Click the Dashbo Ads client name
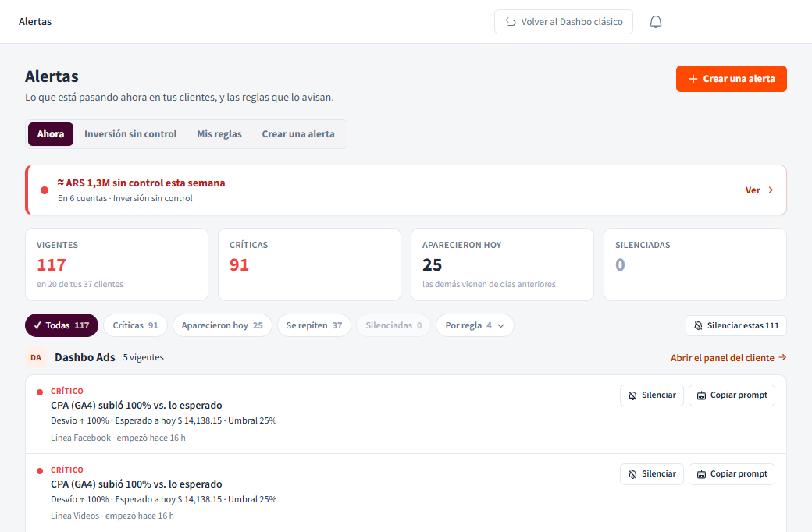Screen dimensions: 812x532 [85, 357]
